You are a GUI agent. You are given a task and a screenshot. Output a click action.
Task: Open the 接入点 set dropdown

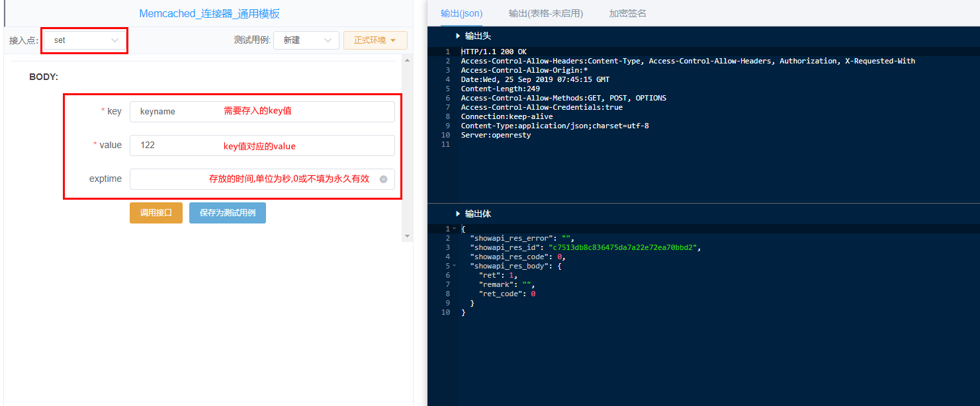pyautogui.click(x=85, y=40)
